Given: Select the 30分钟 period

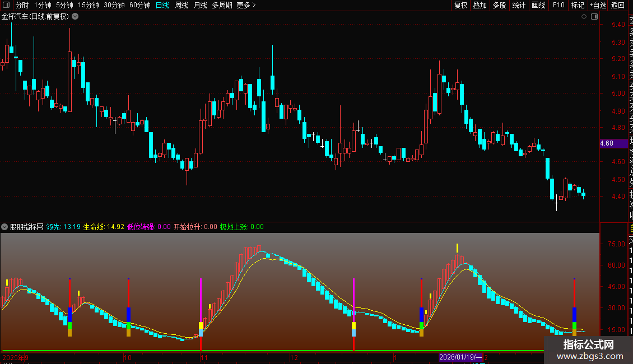Looking at the screenshot, I should pyautogui.click(x=114, y=5).
